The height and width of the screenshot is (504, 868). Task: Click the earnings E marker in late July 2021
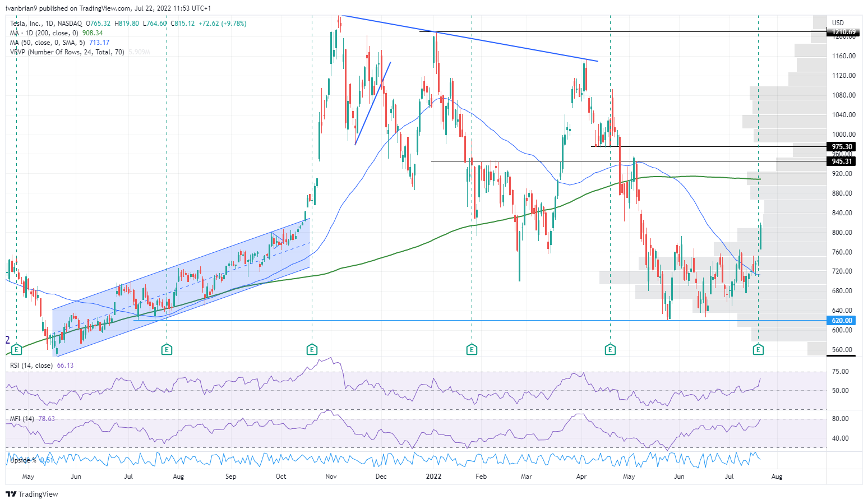pos(167,350)
